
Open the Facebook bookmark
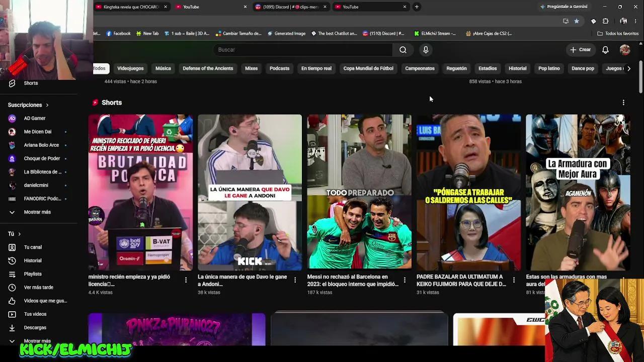(x=118, y=34)
